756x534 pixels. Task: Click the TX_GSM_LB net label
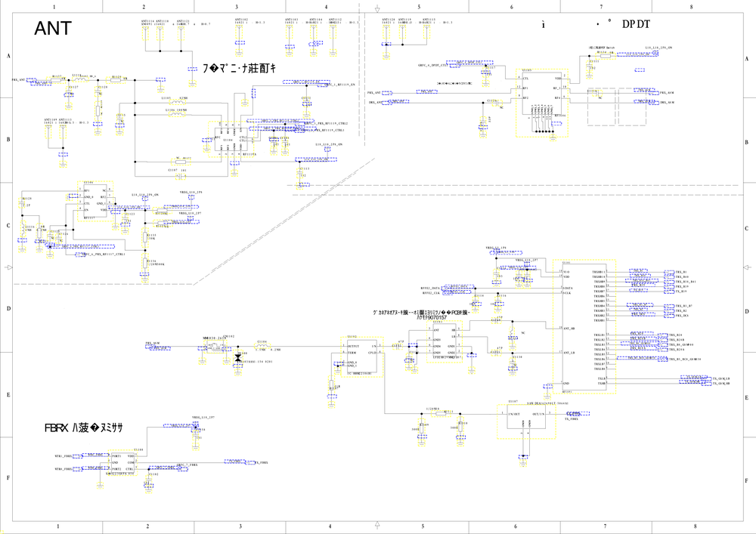pos(720,379)
